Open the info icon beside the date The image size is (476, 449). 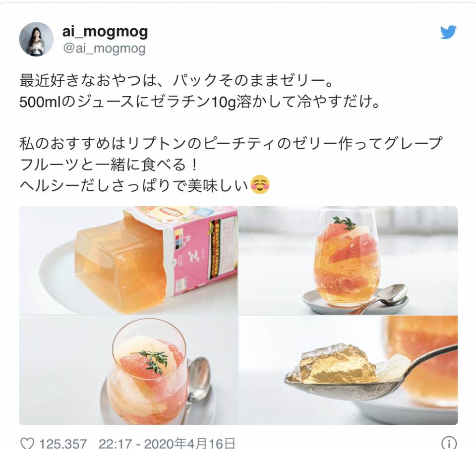(449, 443)
